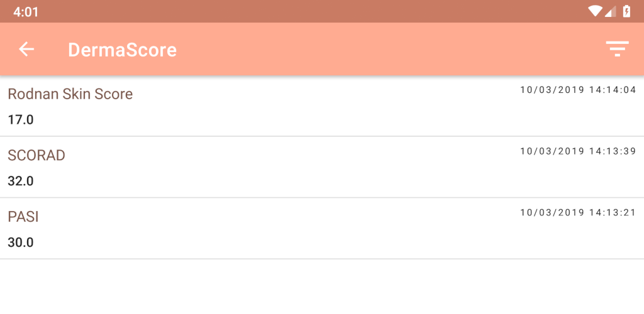Tap the battery charging icon
Image resolution: width=644 pixels, height=314 pixels.
point(626,11)
